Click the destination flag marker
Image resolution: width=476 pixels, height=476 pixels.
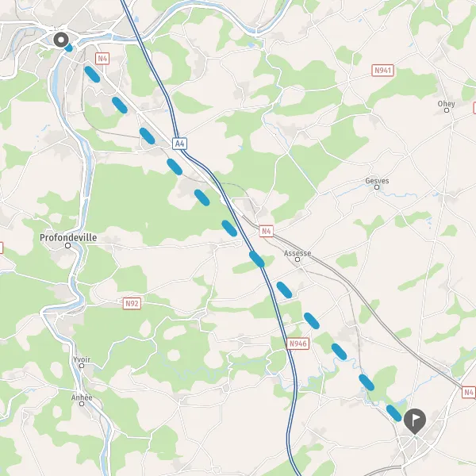415,420
